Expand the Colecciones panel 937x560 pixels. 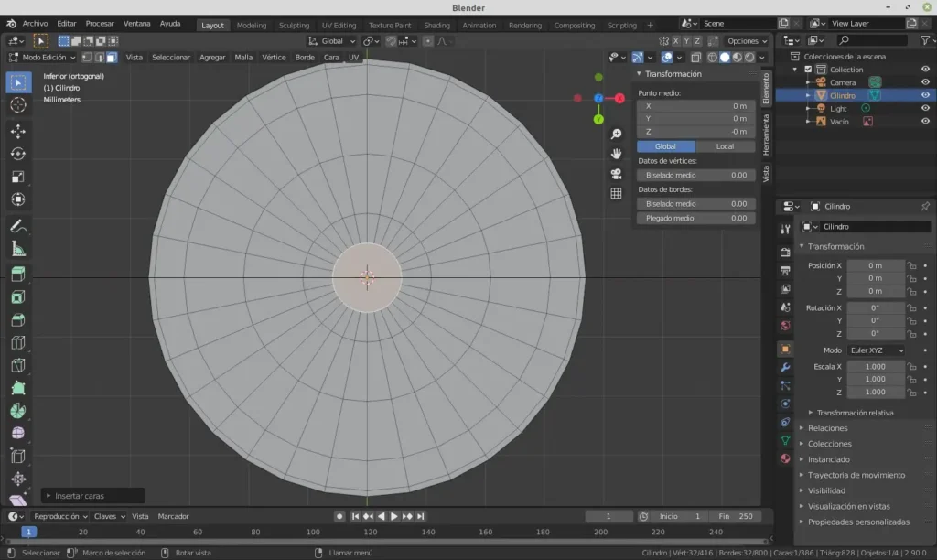829,444
